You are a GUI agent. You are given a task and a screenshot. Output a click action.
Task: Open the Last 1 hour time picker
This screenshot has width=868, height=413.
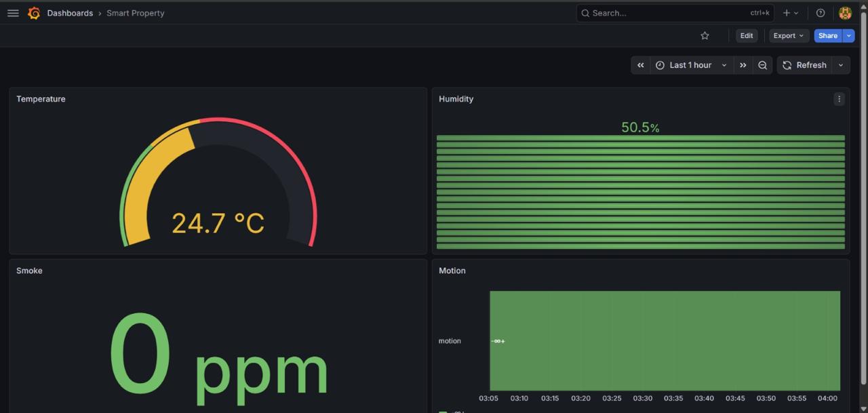pyautogui.click(x=692, y=65)
